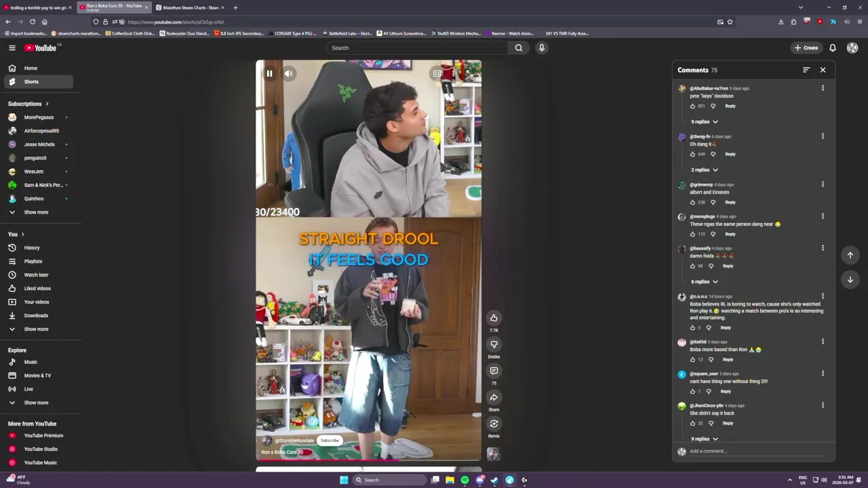The image size is (868, 488).
Task: Click the search magnifier button
Action: [x=519, y=47]
